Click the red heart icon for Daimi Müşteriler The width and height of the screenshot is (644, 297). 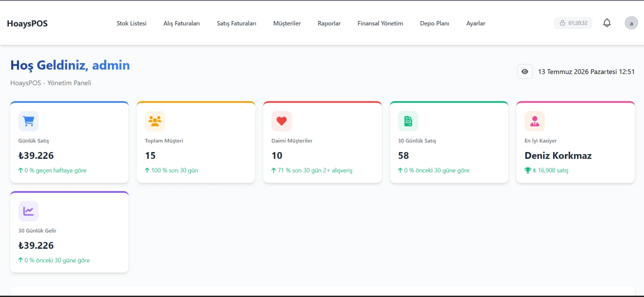pyautogui.click(x=282, y=121)
